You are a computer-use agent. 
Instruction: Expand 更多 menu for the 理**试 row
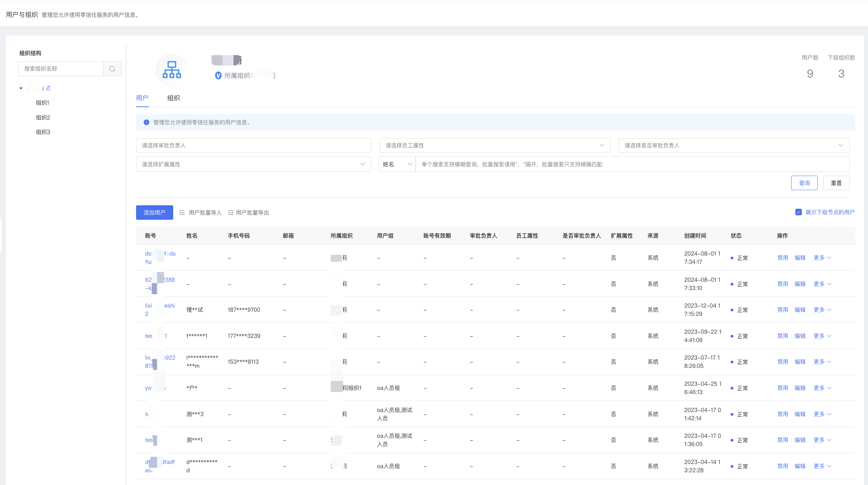[822, 310]
